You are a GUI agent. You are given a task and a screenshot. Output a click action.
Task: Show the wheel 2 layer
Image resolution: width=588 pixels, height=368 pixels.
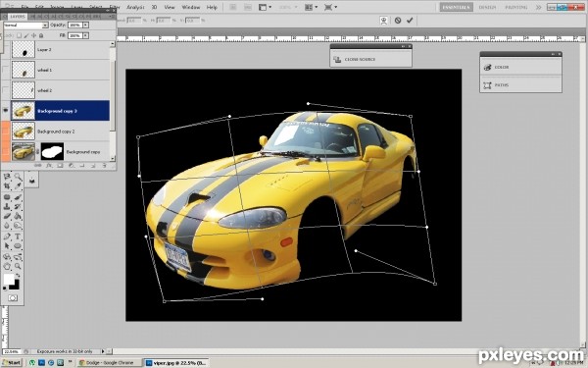(x=5, y=90)
